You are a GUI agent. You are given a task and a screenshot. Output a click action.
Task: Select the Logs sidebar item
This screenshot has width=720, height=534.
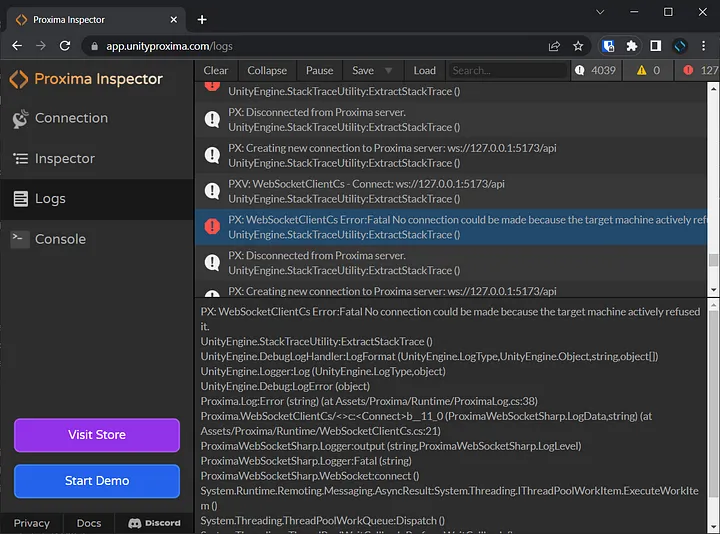coord(96,199)
